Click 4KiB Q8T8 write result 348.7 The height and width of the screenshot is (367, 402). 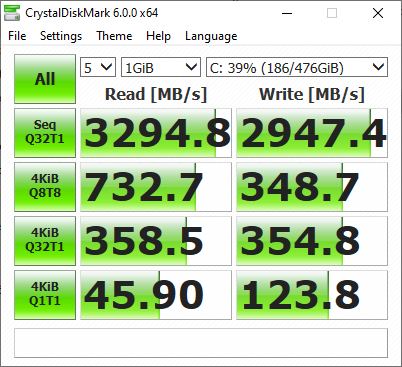[312, 187]
